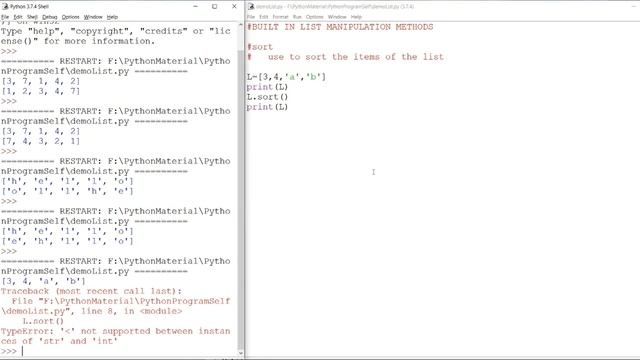The image size is (640, 360).
Task: Click the demoList.py editor title bar icon
Action: coord(251,7)
